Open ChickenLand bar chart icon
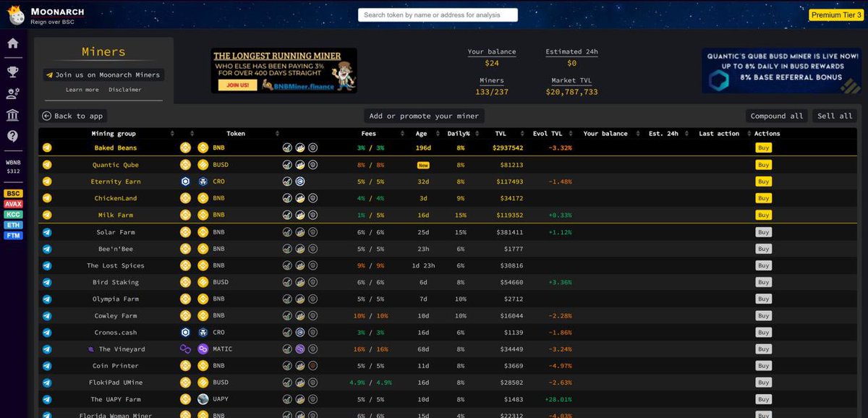 300,198
